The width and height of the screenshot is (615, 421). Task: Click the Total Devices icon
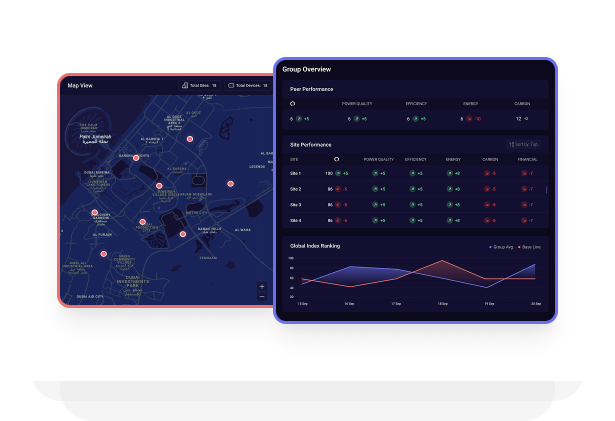coord(231,86)
